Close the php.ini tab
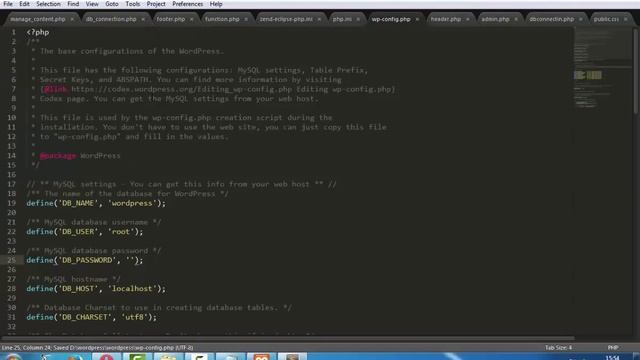The image size is (640, 360). (358, 19)
